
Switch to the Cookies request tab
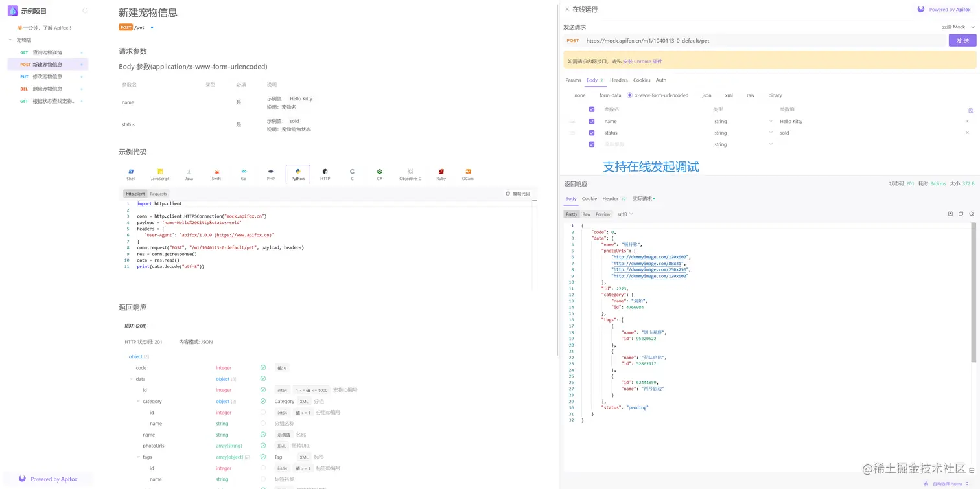(642, 80)
